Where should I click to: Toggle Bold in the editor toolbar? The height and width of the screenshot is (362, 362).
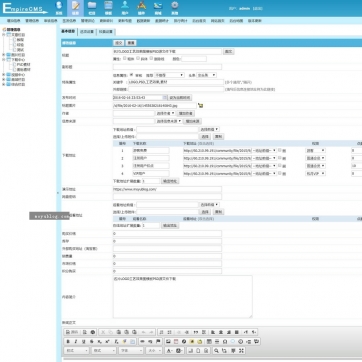(x=68, y=341)
